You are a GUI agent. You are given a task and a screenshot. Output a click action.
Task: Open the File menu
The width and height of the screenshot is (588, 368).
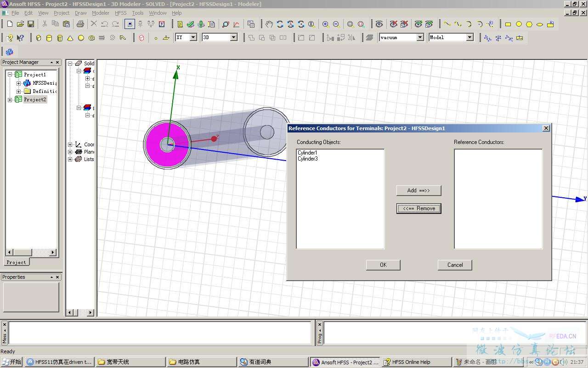(x=15, y=13)
